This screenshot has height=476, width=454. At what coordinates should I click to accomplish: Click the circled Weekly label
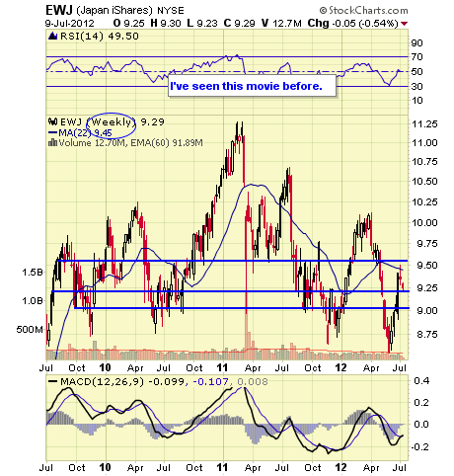[x=111, y=122]
